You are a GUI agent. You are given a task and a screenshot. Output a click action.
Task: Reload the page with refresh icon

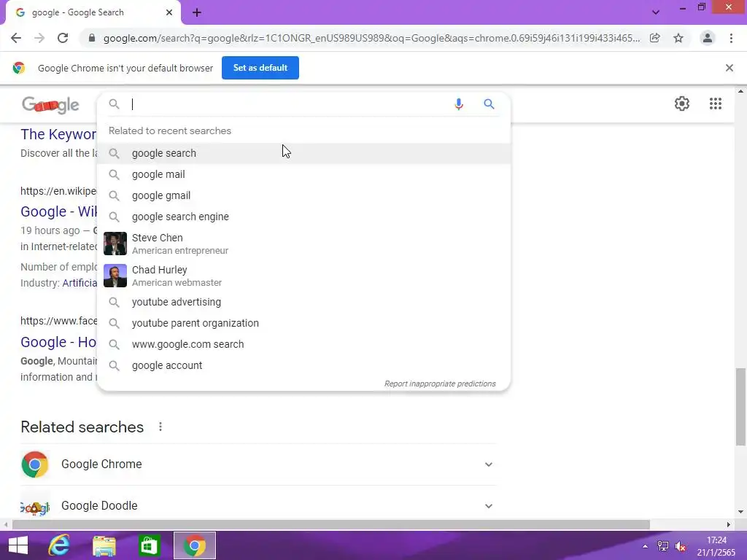[x=63, y=38]
